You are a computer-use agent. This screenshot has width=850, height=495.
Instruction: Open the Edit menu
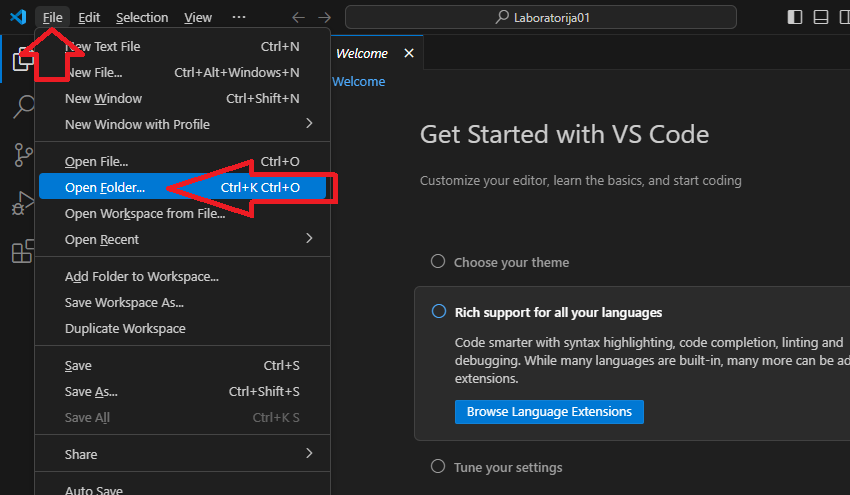coord(89,17)
